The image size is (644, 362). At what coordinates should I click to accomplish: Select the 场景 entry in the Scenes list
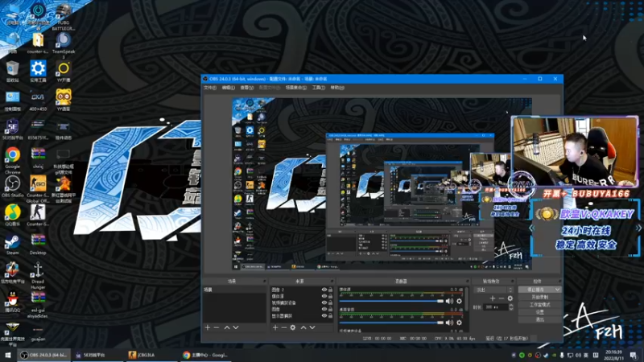234,290
